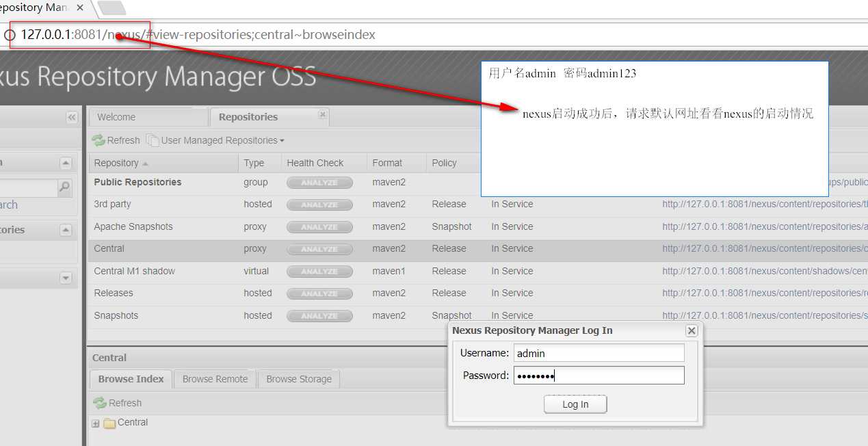Click ANALYZE for Releases repository

pyautogui.click(x=319, y=293)
